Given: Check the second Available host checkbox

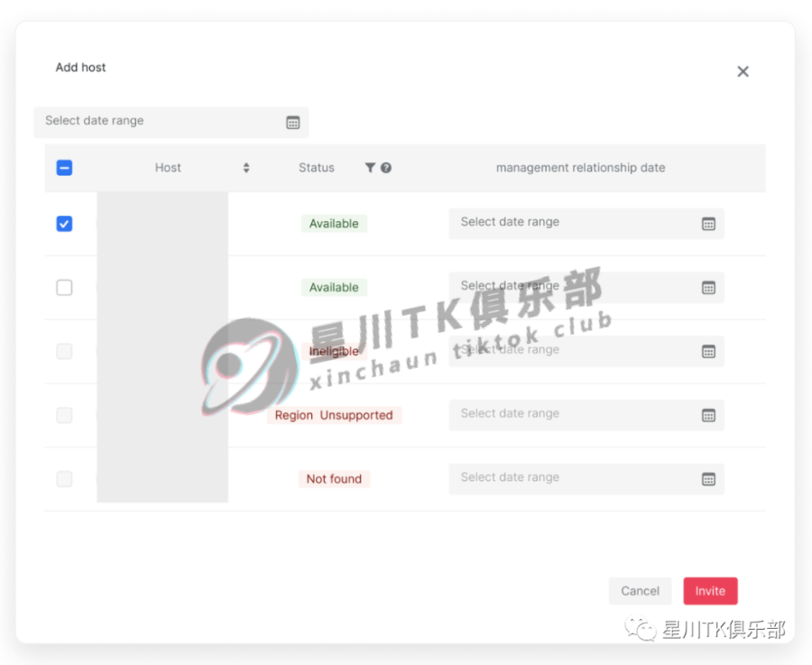Looking at the screenshot, I should click(x=64, y=288).
